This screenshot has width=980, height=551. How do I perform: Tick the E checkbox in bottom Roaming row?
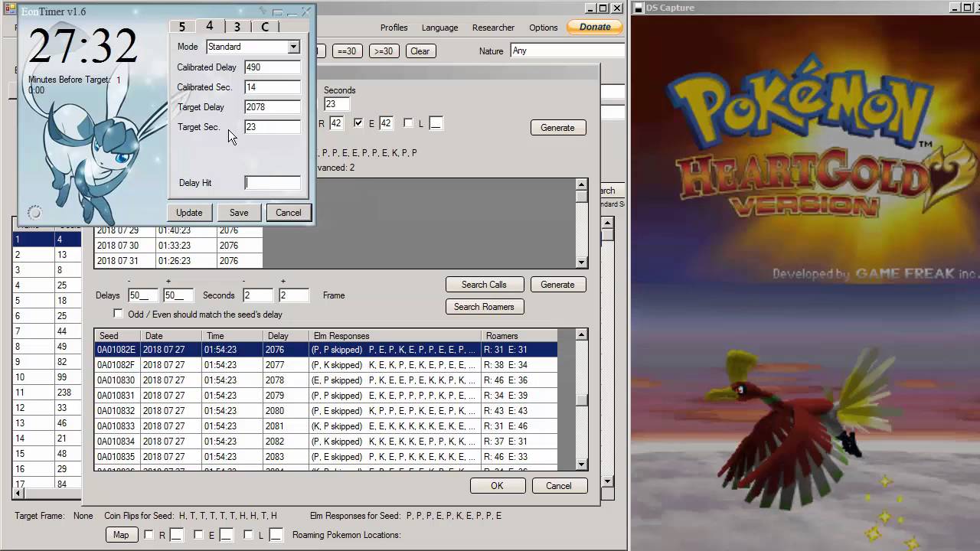pyautogui.click(x=198, y=535)
